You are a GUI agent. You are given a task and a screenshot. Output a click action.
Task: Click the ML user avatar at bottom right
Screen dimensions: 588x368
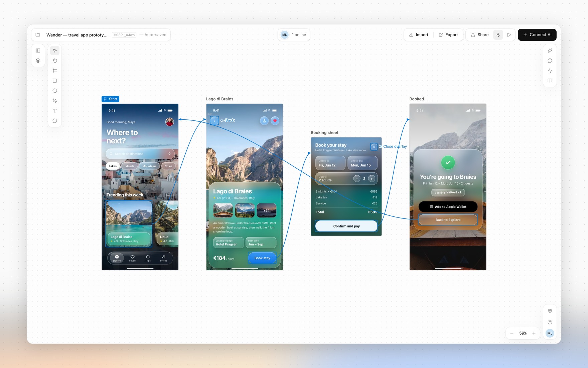(550, 333)
